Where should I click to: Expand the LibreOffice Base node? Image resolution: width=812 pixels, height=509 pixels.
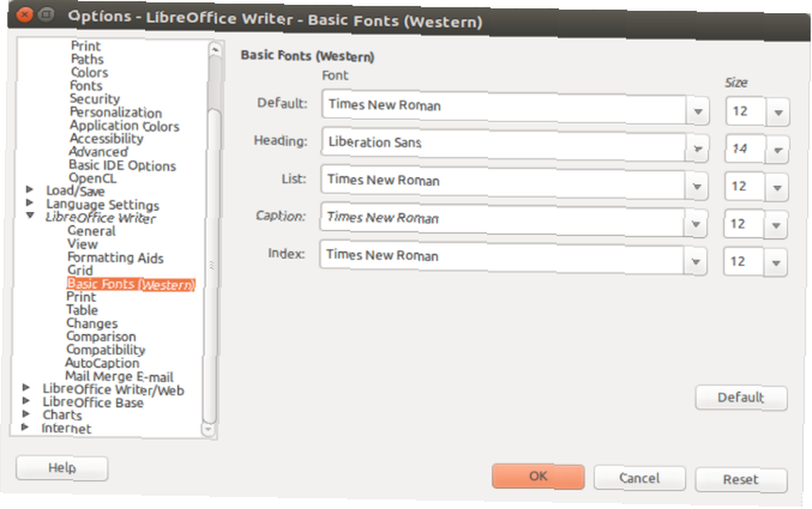(x=27, y=400)
